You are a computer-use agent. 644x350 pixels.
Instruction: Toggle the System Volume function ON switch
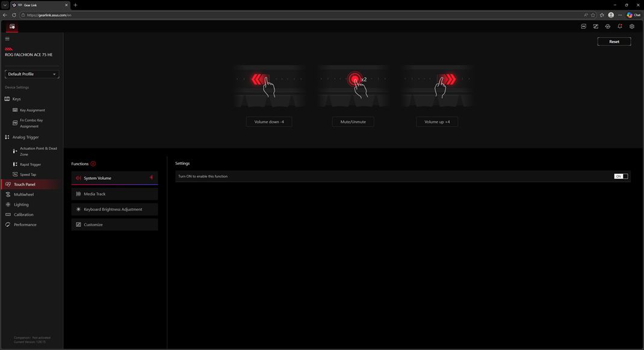[x=621, y=176]
